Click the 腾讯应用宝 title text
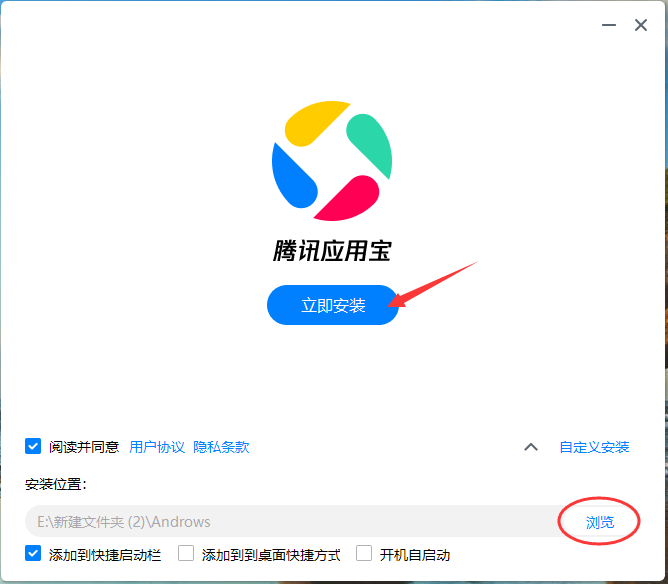This screenshot has width=668, height=584. (332, 250)
